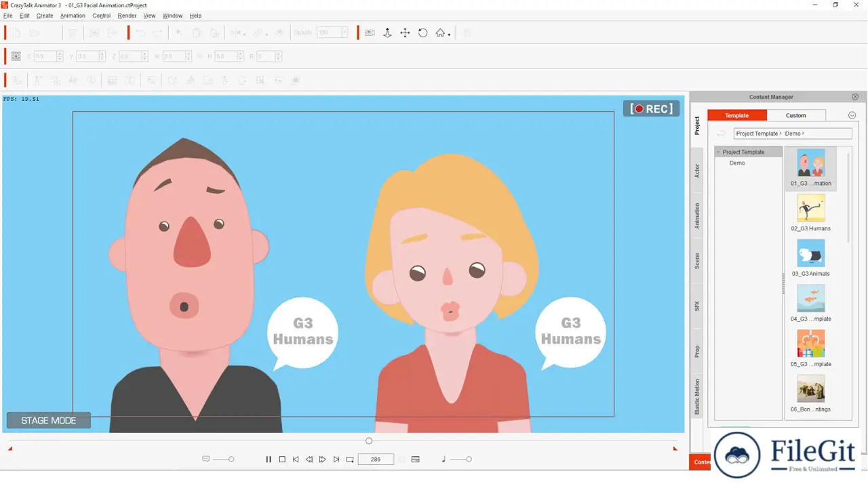Open the Content Manager options dropdown

coord(852,115)
